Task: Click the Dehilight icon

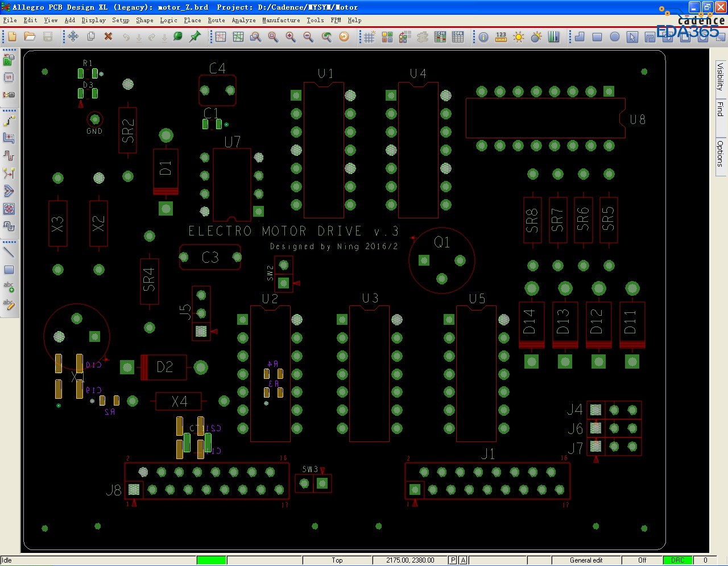Action: (x=536, y=37)
